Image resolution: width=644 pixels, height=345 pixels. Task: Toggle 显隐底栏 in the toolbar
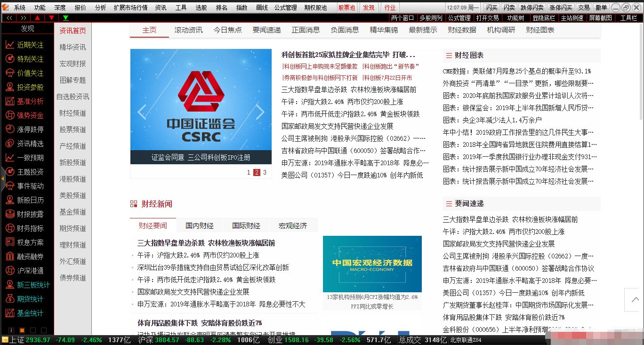point(543,18)
